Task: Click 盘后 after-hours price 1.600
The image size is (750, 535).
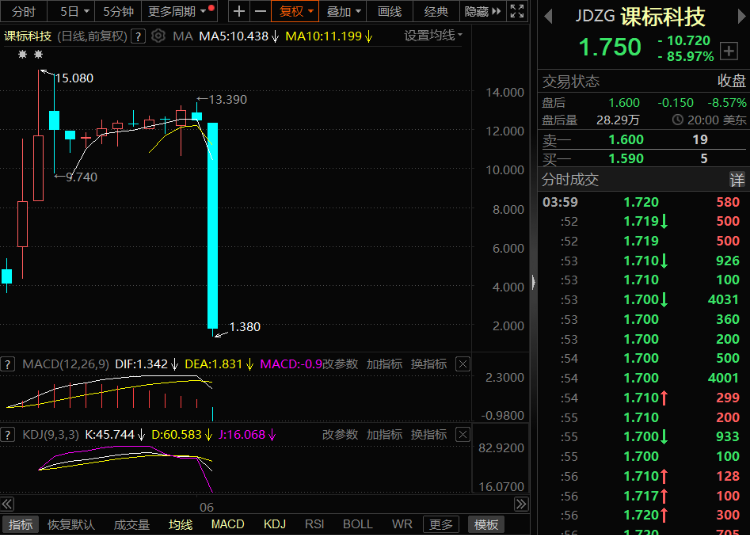Action: (624, 103)
